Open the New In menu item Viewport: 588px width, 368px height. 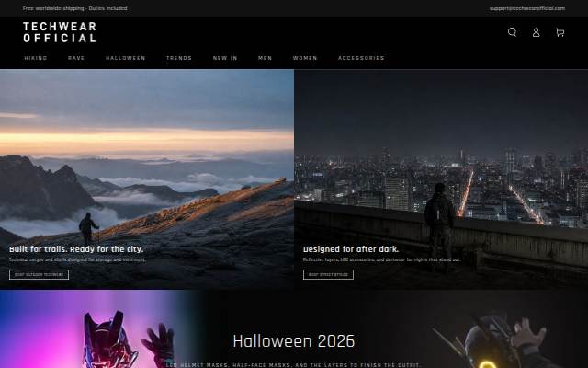(225, 58)
